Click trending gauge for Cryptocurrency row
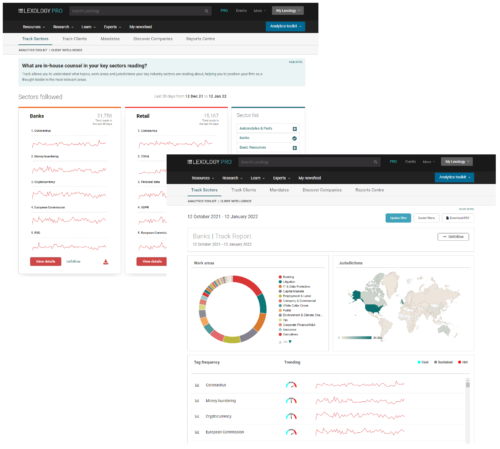Screen dimensions: 500x449 tap(291, 416)
